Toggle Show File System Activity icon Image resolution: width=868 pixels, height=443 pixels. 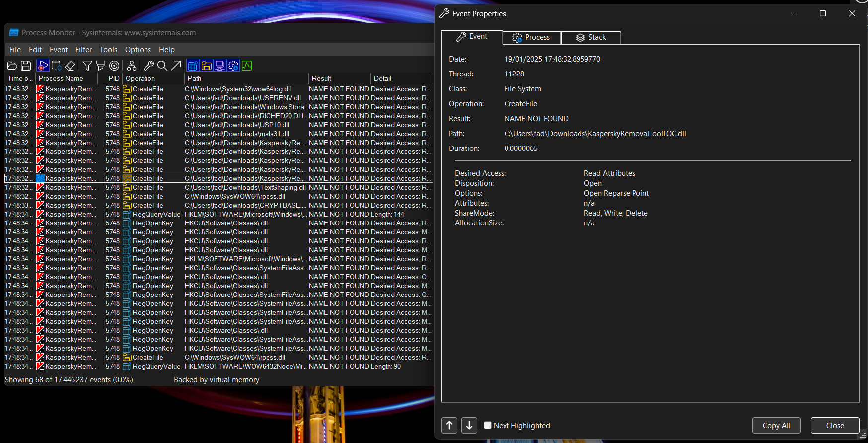coord(207,66)
